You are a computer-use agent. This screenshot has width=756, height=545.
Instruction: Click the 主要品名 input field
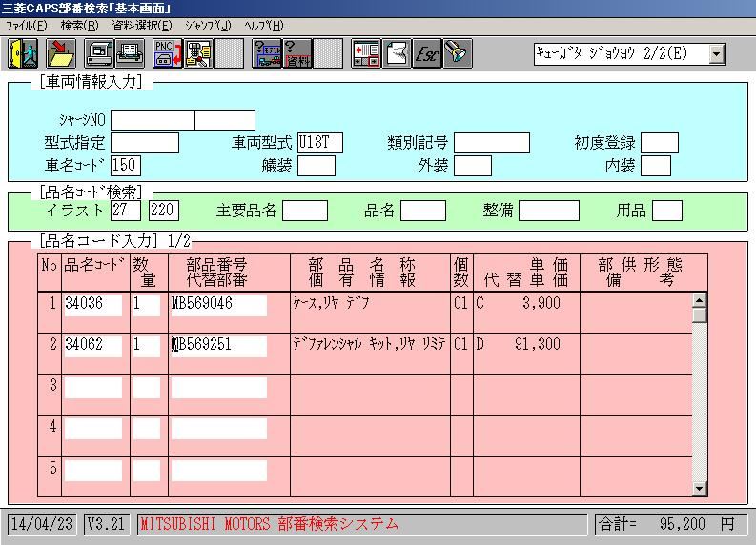305,211
